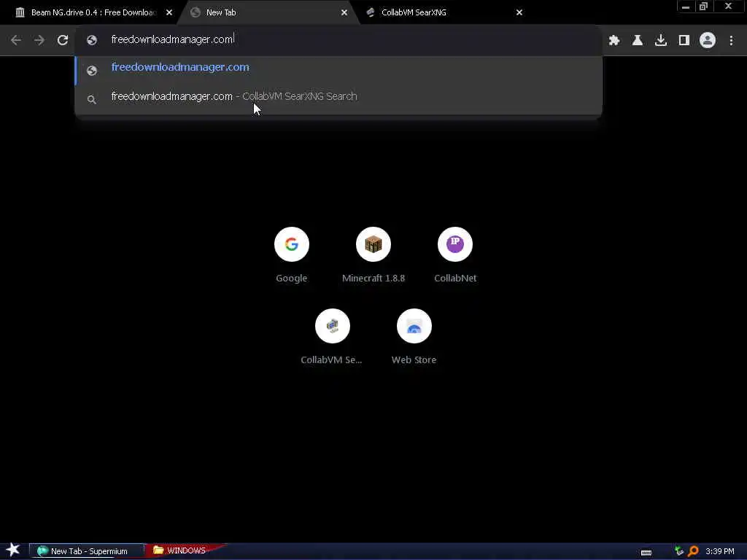The height and width of the screenshot is (560, 747).
Task: Open the Minecraft 1.8.8 shortcut
Action: [x=373, y=256]
